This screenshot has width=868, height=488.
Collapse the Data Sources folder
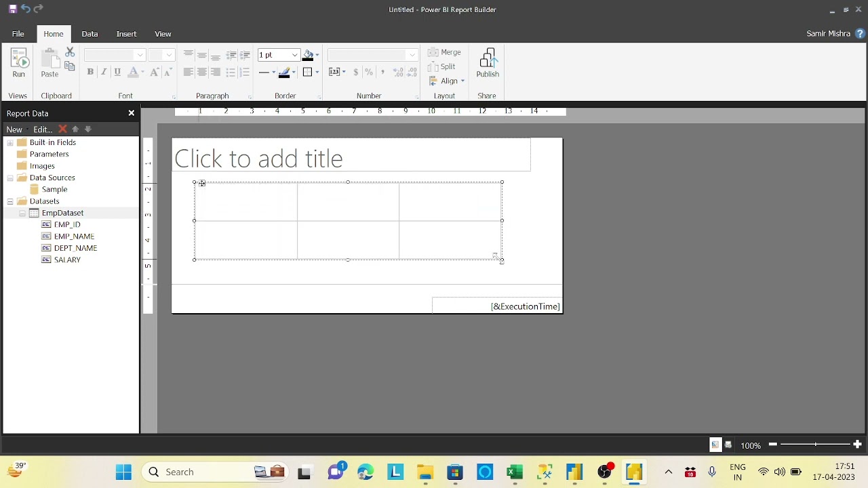point(10,178)
